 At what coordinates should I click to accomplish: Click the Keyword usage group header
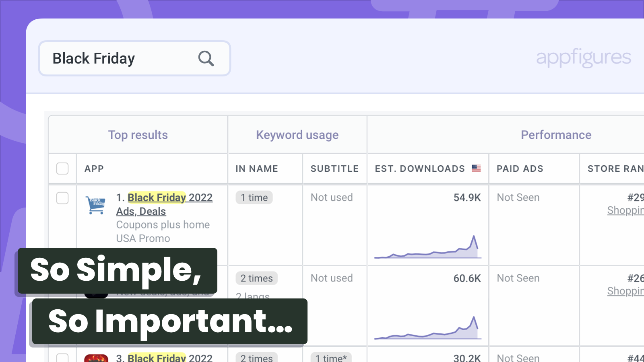point(297,135)
